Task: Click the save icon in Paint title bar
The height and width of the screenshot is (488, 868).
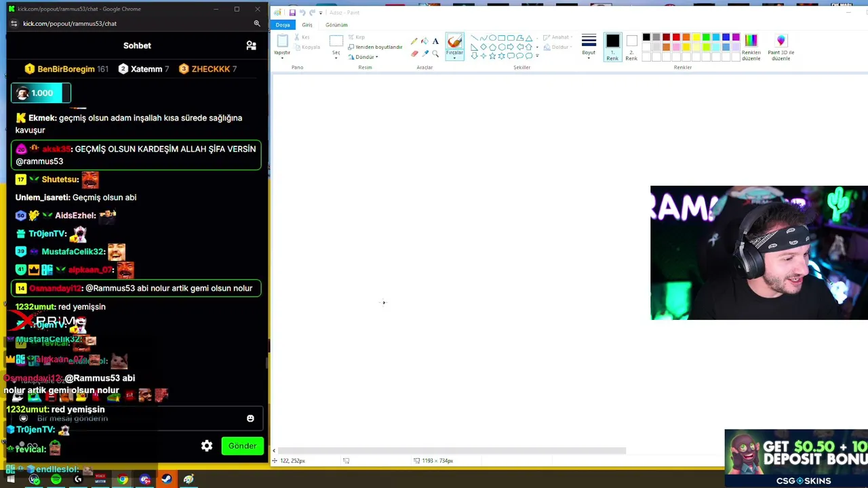Action: point(292,12)
